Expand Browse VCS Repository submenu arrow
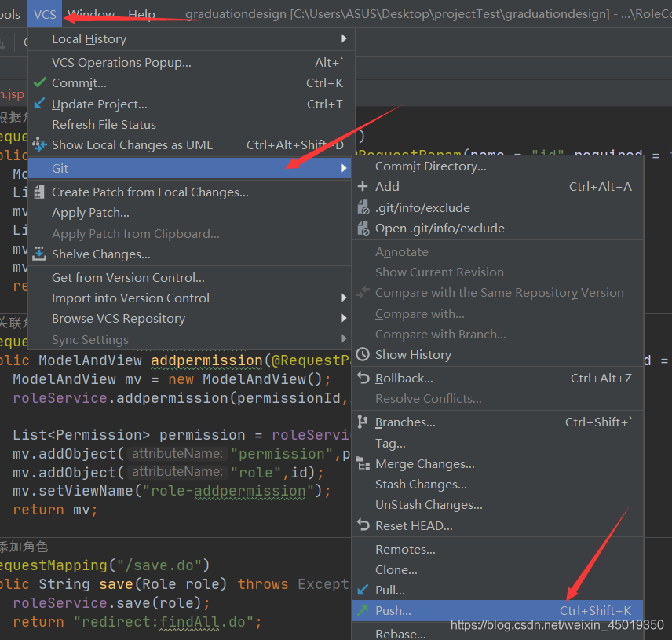The height and width of the screenshot is (640, 672). tap(344, 318)
